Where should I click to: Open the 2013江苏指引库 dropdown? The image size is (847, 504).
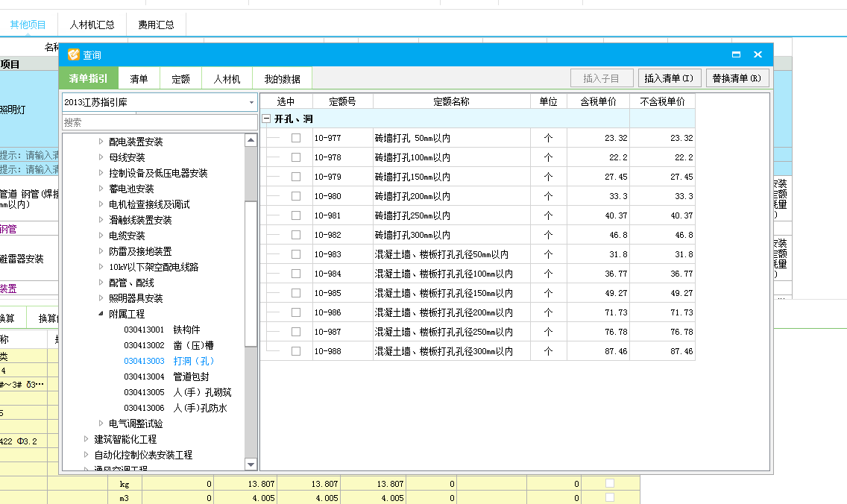pyautogui.click(x=251, y=102)
